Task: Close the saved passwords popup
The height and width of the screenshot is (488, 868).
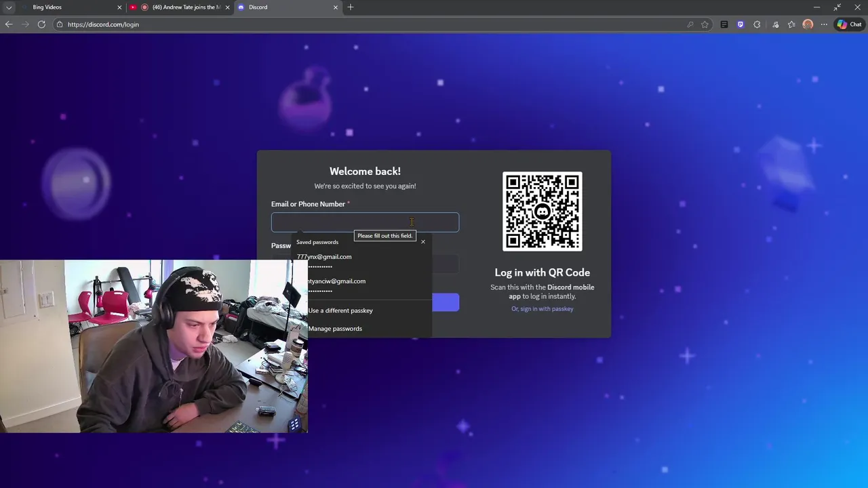Action: [x=422, y=242]
